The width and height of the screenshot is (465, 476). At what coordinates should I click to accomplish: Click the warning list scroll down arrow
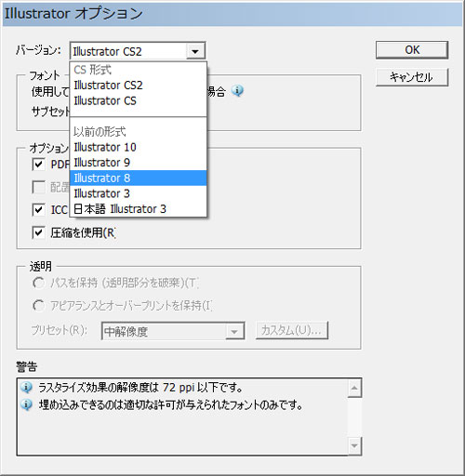(354, 445)
